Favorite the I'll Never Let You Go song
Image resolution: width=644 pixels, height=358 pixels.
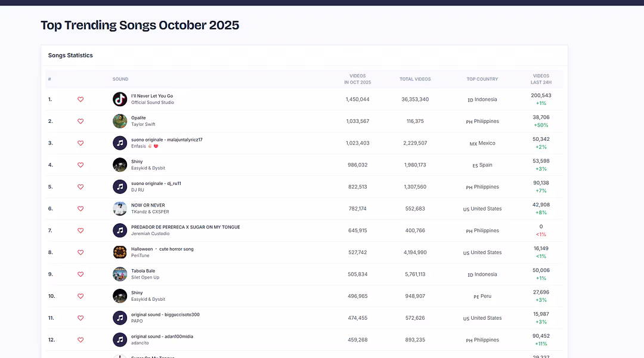coord(80,100)
